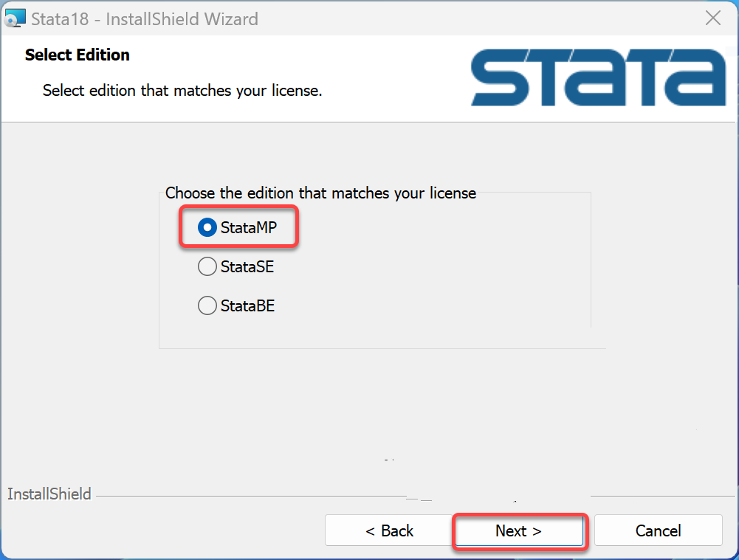
Task: Close the InstallShield Wizard window
Action: coord(713,18)
